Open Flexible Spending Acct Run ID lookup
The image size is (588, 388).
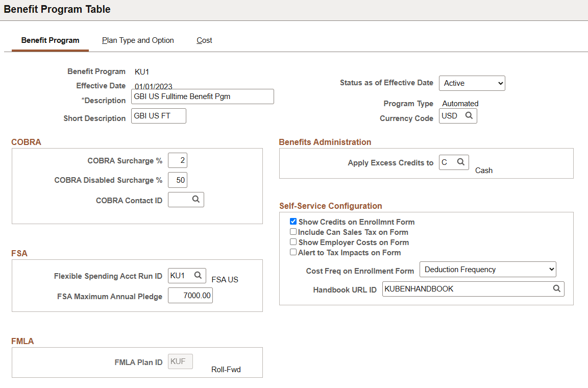198,275
